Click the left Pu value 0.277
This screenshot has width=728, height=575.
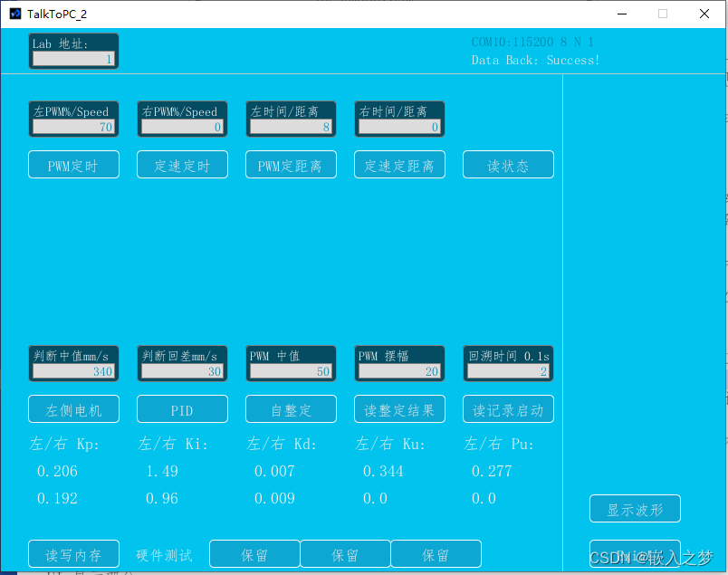(x=493, y=472)
